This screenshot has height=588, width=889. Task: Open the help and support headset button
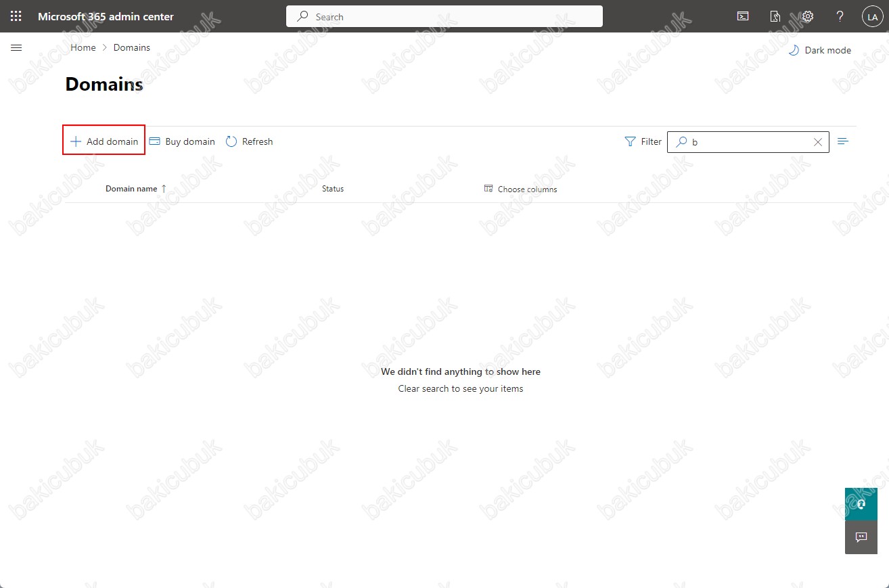click(x=861, y=504)
